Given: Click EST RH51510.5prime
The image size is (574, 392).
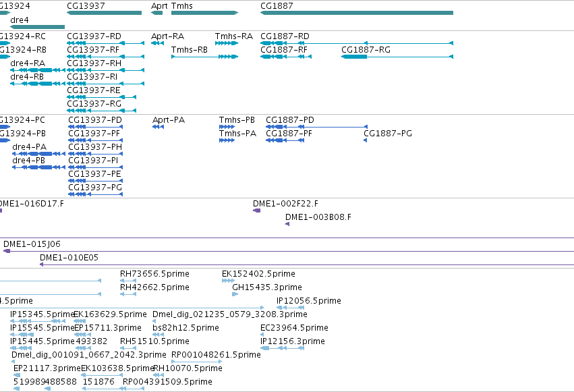Looking at the screenshot, I should [128, 348].
